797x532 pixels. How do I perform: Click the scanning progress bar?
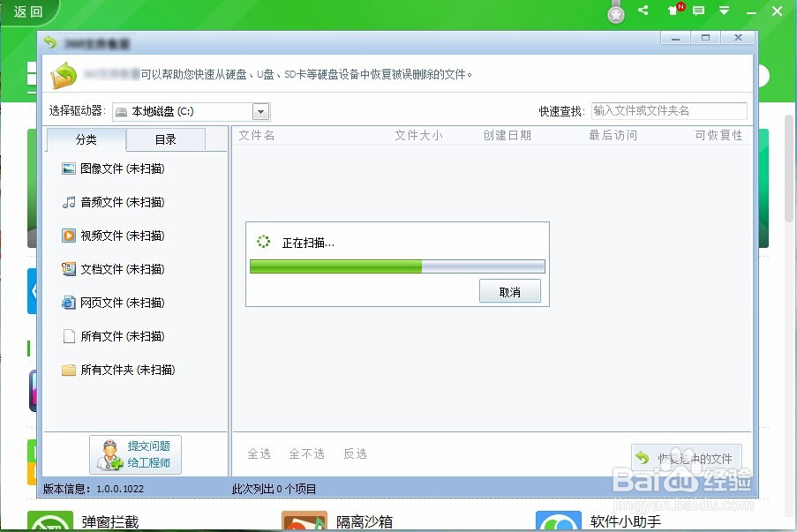395,266
